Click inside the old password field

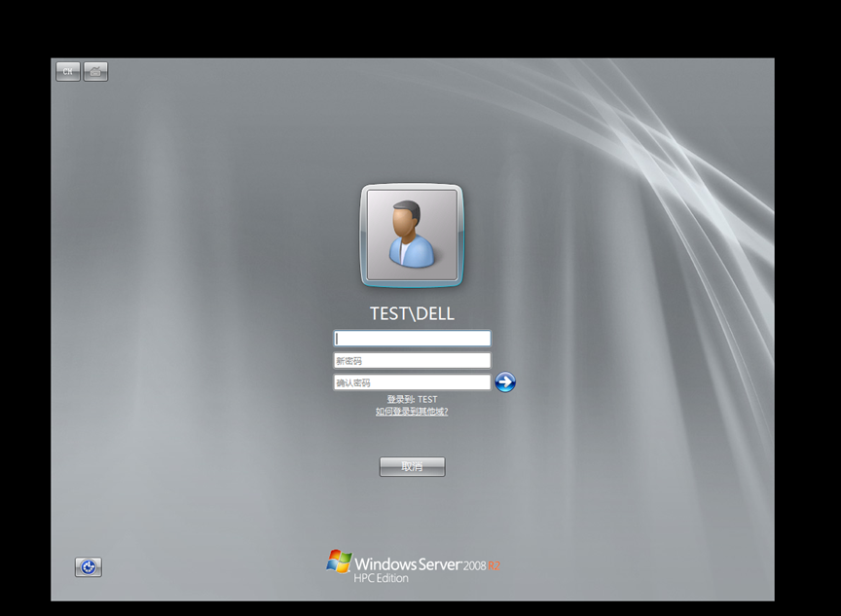pyautogui.click(x=412, y=338)
